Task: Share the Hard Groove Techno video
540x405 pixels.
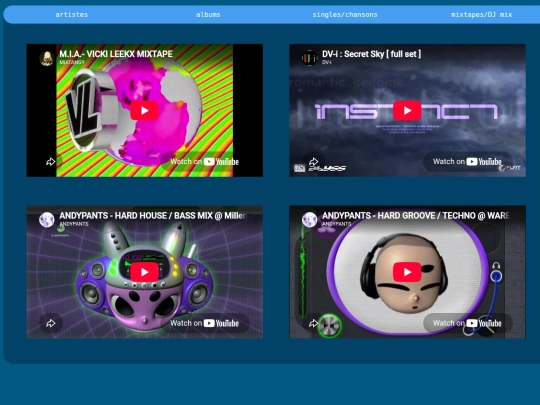Action: coord(313,323)
